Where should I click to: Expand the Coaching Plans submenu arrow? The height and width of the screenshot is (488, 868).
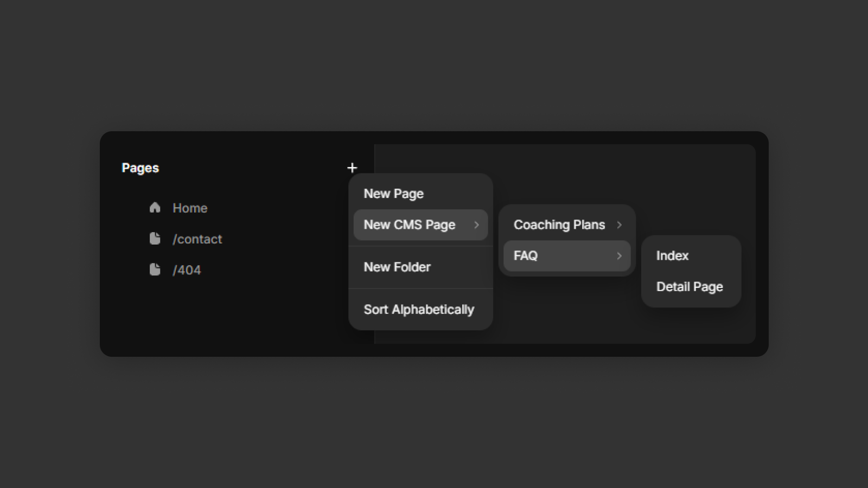[619, 225]
